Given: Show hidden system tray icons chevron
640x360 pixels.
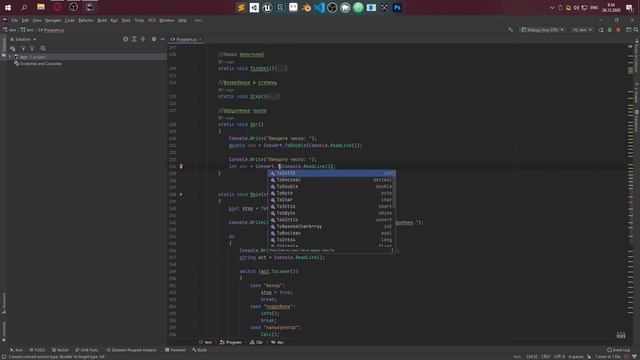Looking at the screenshot, I should pos(552,7).
